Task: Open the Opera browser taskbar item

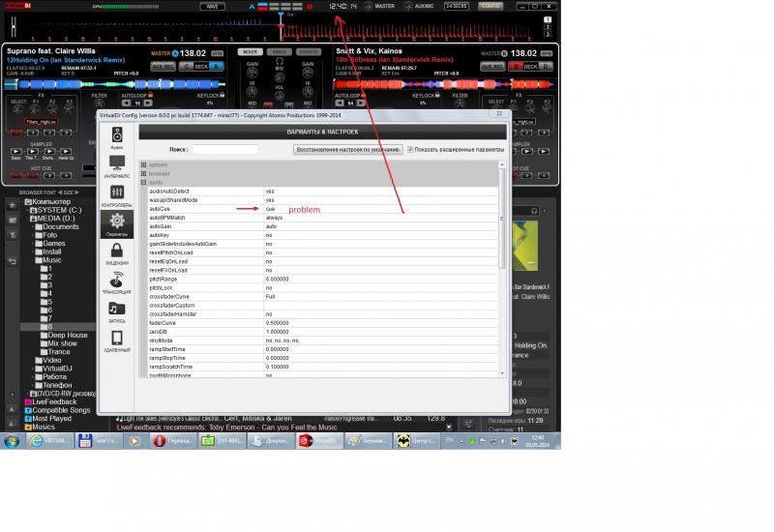Action: [x=172, y=441]
